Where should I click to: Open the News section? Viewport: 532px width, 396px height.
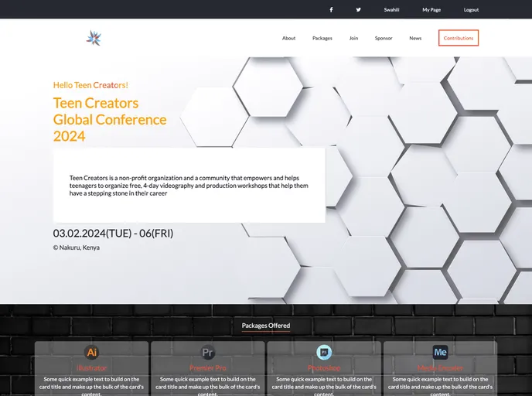pyautogui.click(x=415, y=38)
